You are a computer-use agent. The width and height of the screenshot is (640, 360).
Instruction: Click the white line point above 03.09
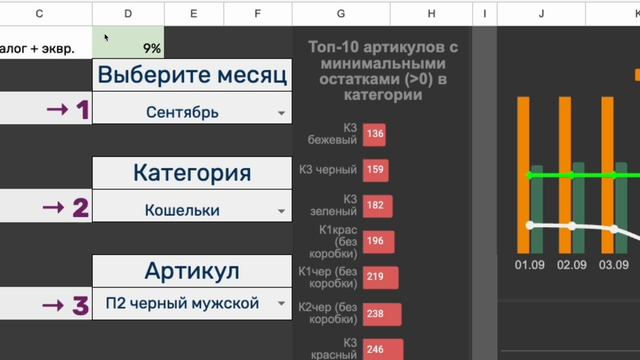tap(614, 229)
